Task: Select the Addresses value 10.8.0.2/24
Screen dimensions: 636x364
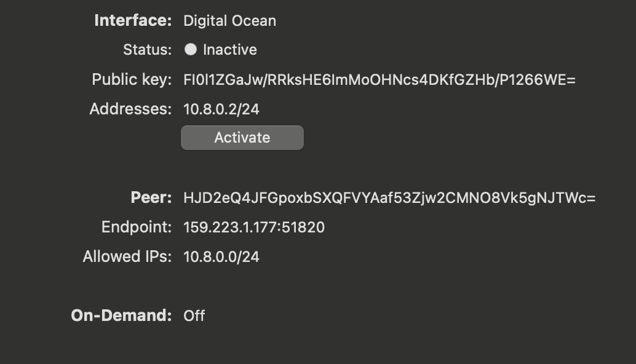Action: coord(222,109)
